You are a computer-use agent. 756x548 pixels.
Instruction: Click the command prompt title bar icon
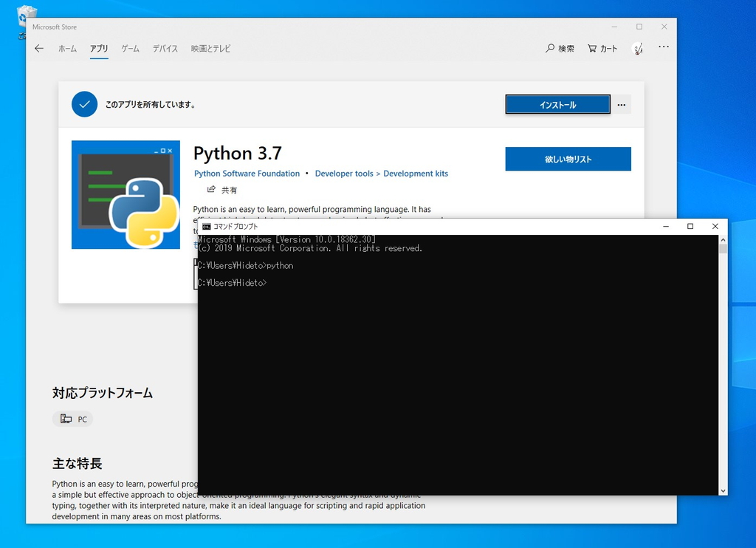207,226
